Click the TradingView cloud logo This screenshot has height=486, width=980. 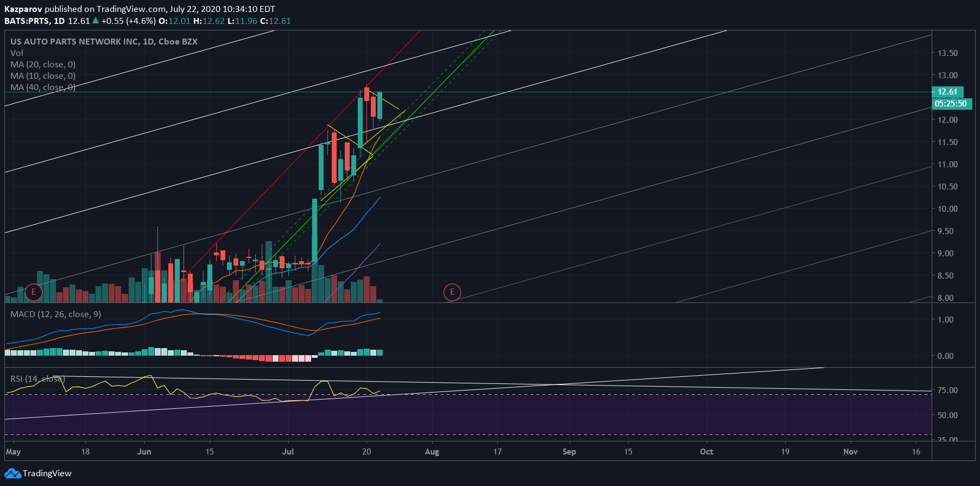(x=13, y=474)
